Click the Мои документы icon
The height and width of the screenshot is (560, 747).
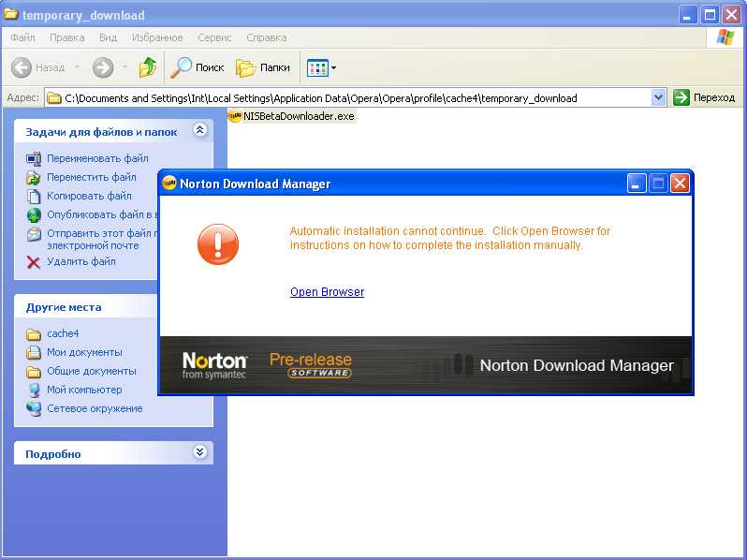[34, 353]
